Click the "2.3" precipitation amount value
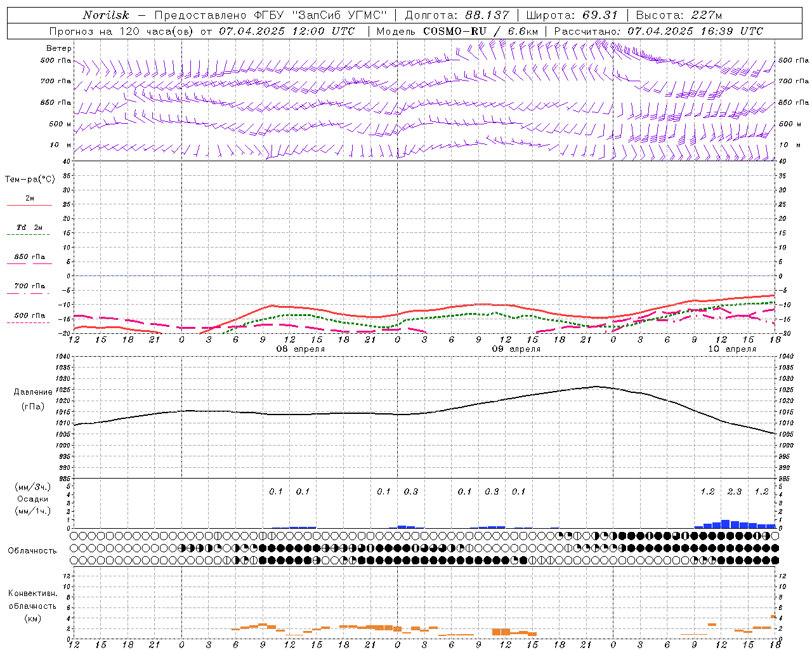This screenshot has width=812, height=650. pyautogui.click(x=735, y=492)
